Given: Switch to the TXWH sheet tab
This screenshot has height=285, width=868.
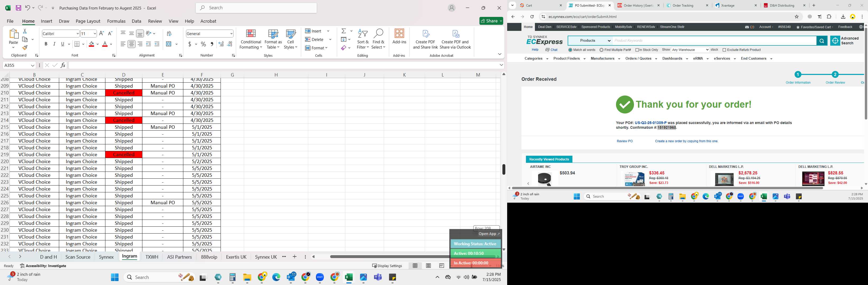Looking at the screenshot, I should click(152, 257).
